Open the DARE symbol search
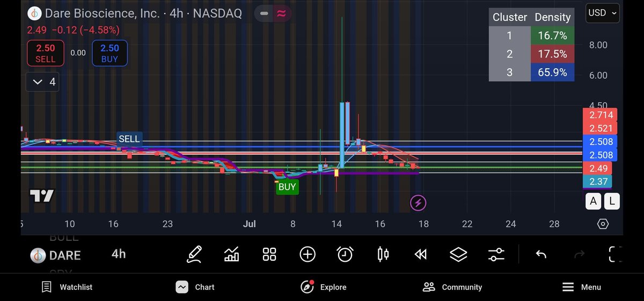The width and height of the screenshot is (644, 301). pyautogui.click(x=55, y=255)
